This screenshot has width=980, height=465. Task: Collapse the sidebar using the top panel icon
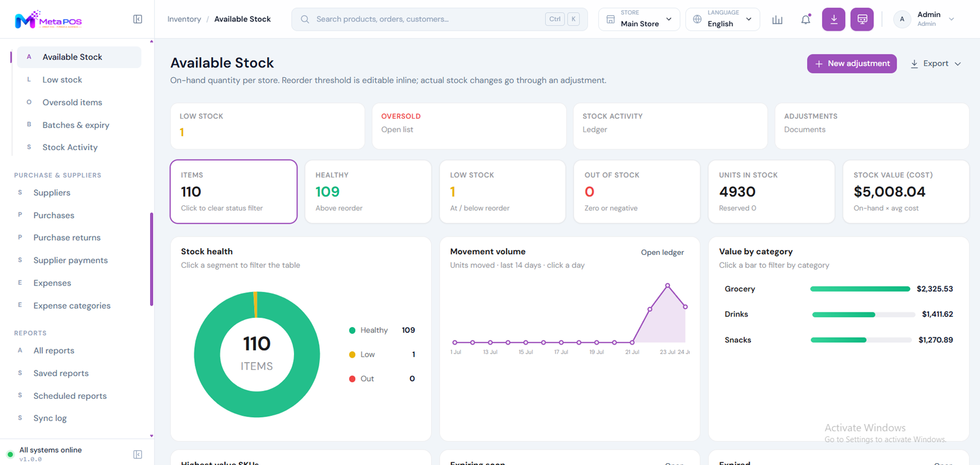point(138,20)
